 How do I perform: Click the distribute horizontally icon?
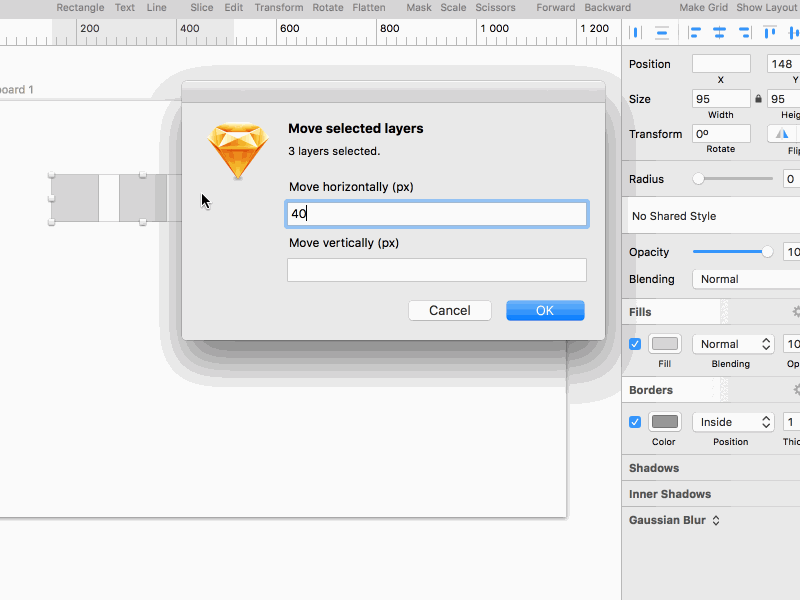coord(635,32)
